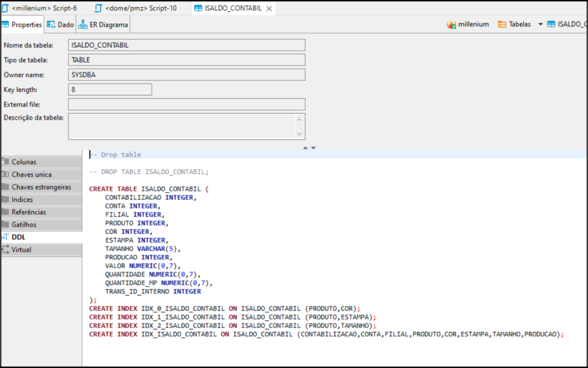Click the DDL section icon

coord(5,237)
